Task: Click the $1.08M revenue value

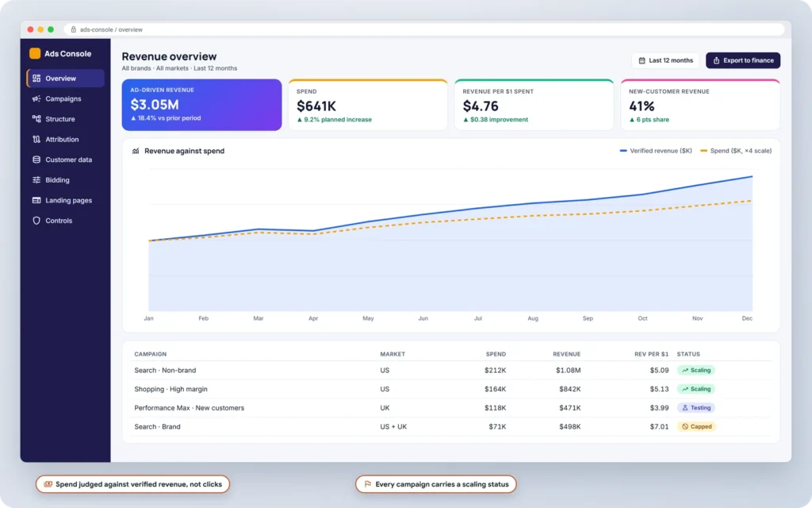Action: pos(568,370)
